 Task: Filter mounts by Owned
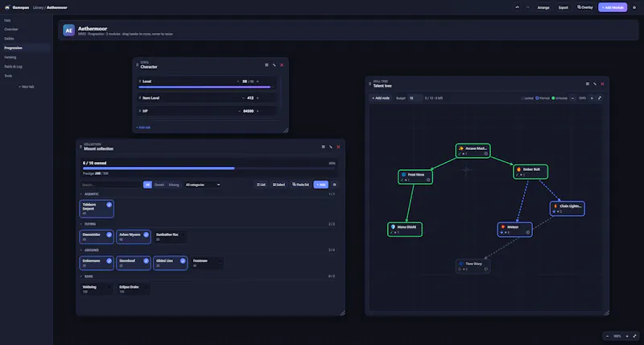click(x=159, y=185)
